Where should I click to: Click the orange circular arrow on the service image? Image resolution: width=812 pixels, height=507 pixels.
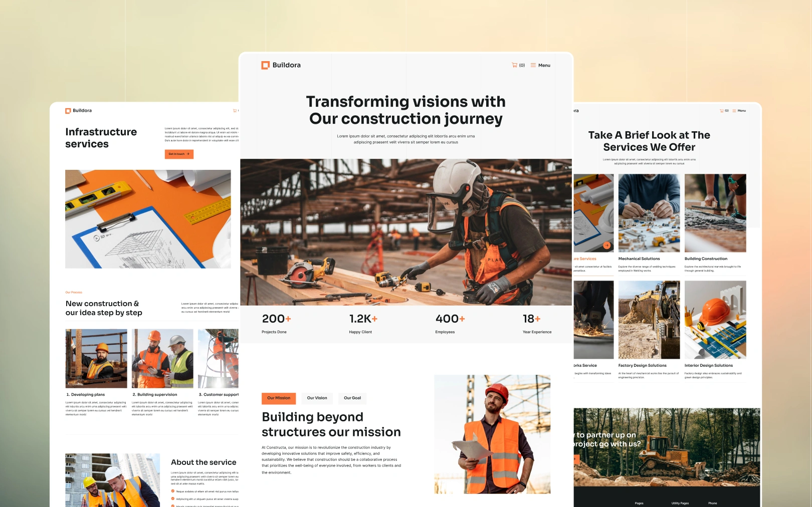[606, 245]
